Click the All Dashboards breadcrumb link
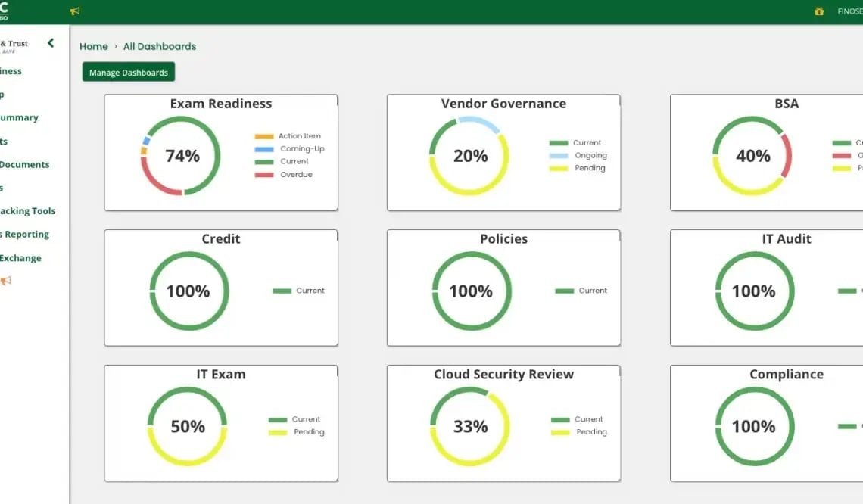The width and height of the screenshot is (863, 504). (x=160, y=46)
